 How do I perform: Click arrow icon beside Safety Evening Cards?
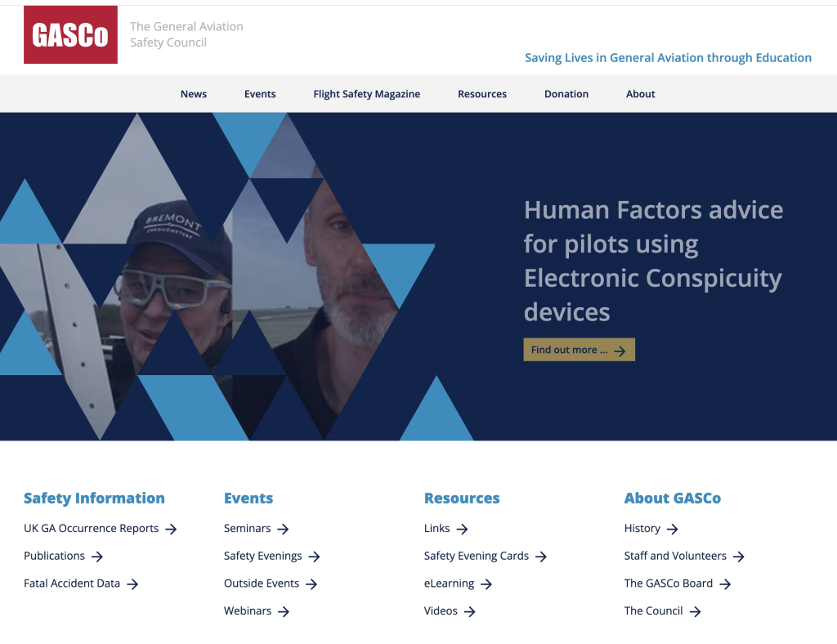pos(541,557)
